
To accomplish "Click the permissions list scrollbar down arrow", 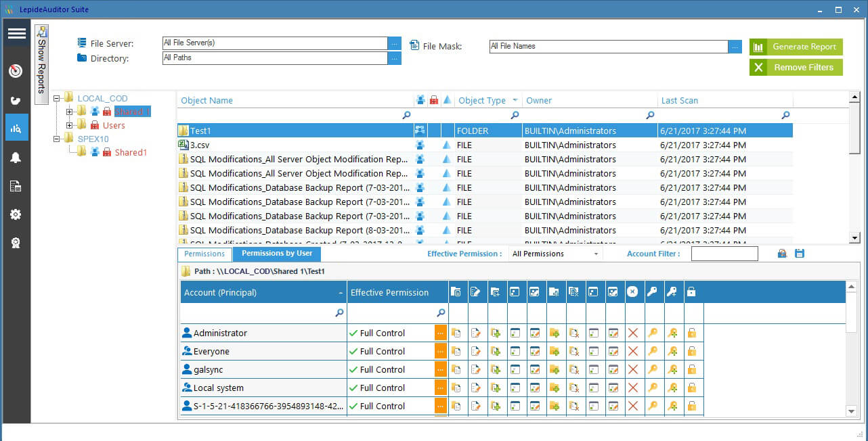I will tap(852, 411).
